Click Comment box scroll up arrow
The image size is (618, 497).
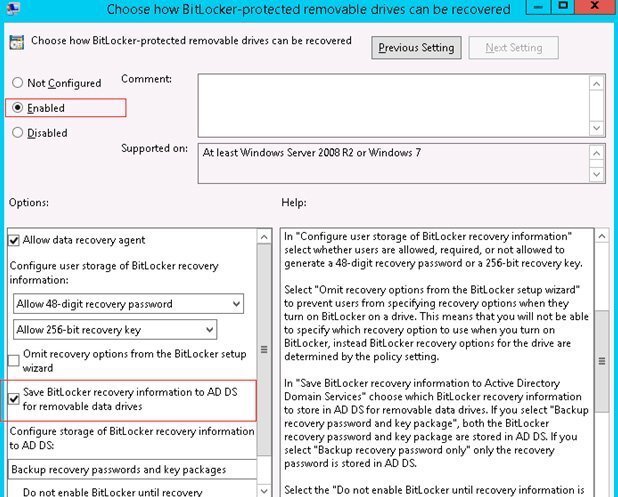click(597, 84)
